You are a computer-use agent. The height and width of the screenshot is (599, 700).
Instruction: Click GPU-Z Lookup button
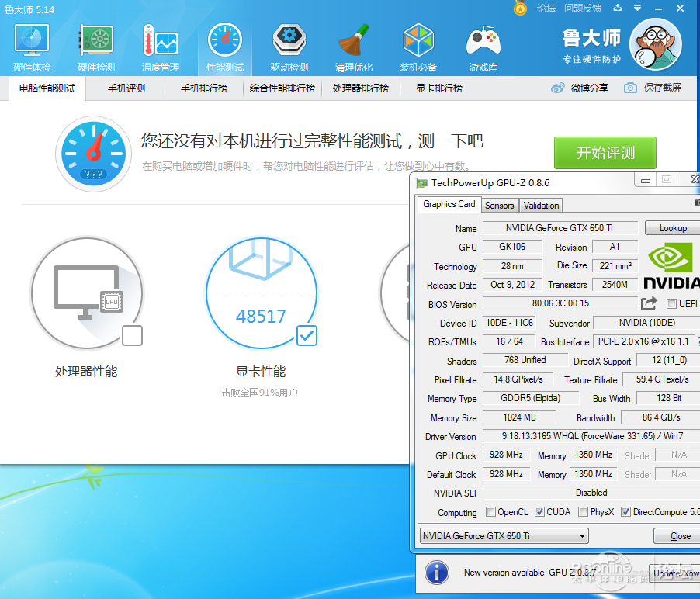point(673,228)
